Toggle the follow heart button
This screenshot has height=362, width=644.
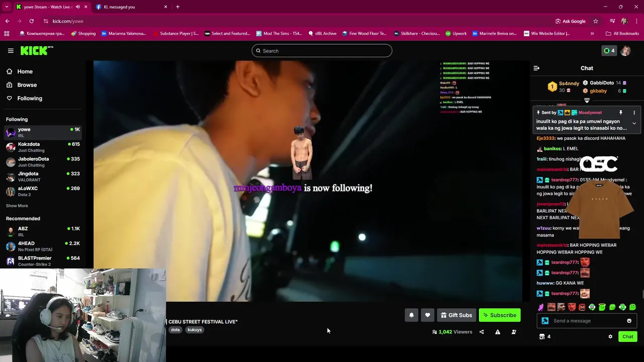[427, 315]
